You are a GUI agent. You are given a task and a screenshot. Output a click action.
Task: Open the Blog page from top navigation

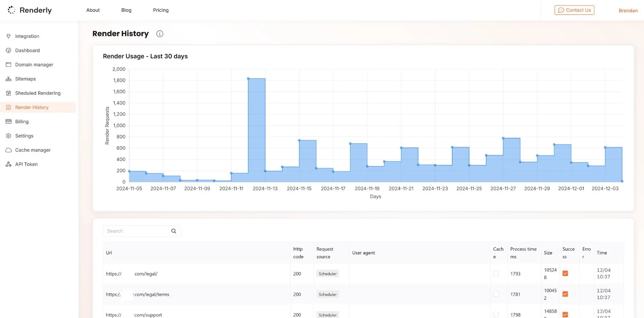pyautogui.click(x=126, y=10)
